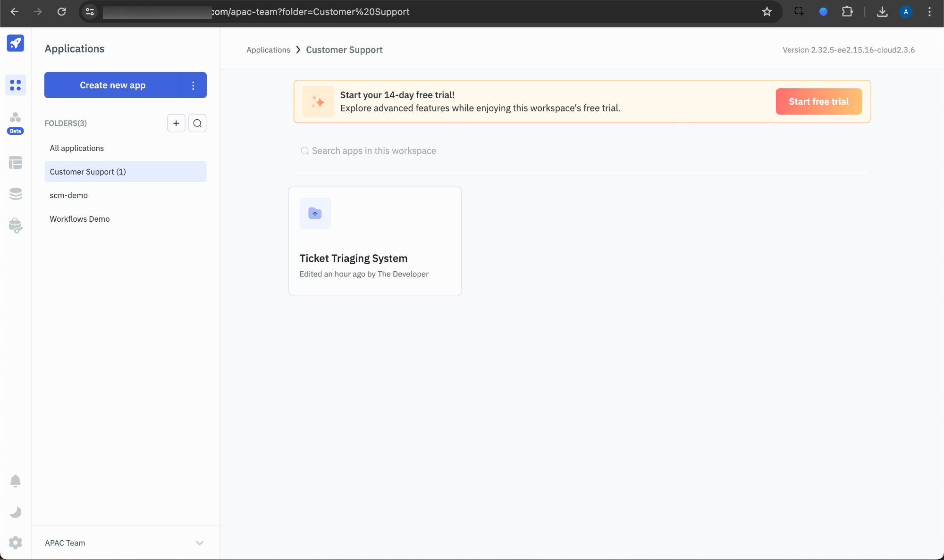944x560 pixels.
Task: Click Create new app button
Action: click(112, 85)
